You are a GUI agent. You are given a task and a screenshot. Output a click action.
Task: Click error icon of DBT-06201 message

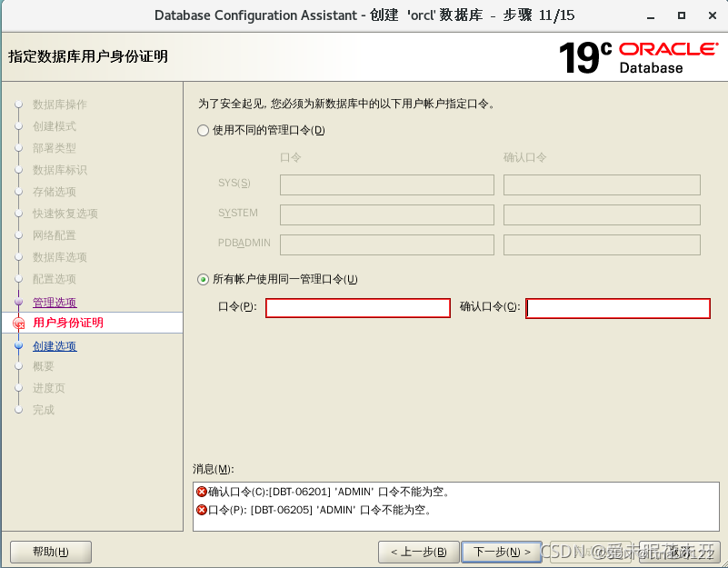tap(202, 492)
